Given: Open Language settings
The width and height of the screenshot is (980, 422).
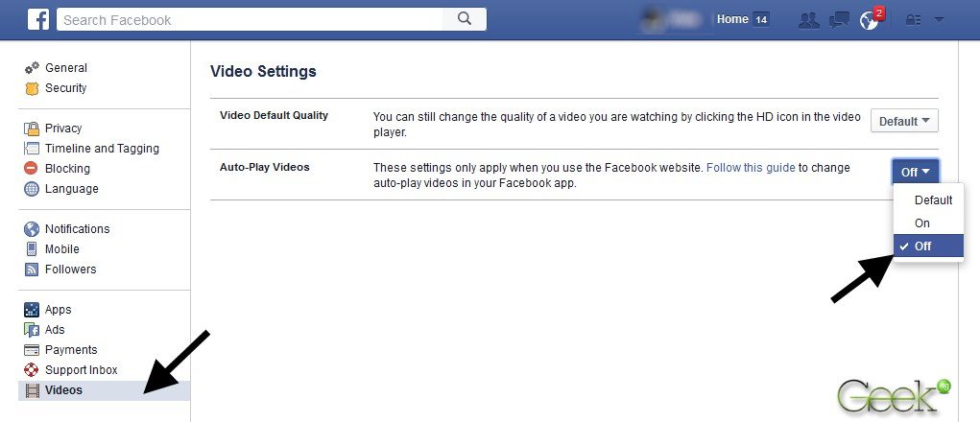Looking at the screenshot, I should pos(71,189).
